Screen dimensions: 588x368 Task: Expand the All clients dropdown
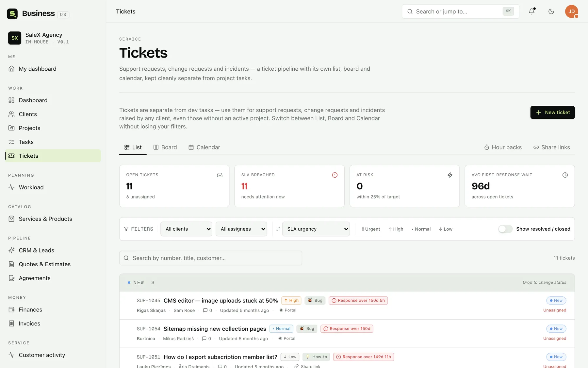click(186, 229)
